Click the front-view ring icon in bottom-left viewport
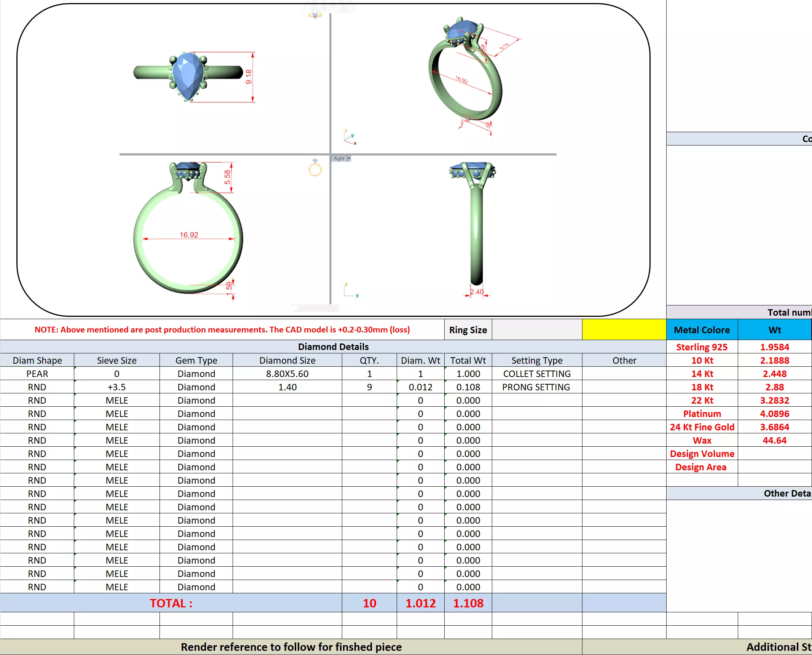 (315, 168)
